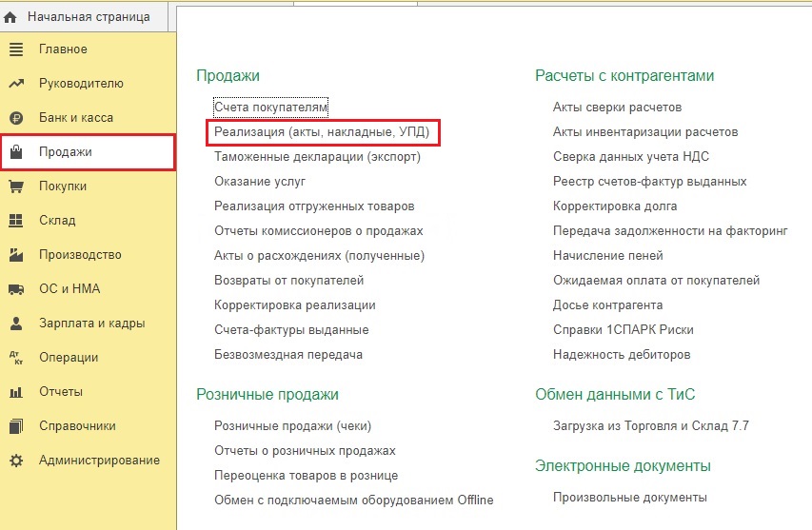This screenshot has width=812, height=530.
Task: Open Отчеты о розничных продажах
Action: [x=305, y=451]
